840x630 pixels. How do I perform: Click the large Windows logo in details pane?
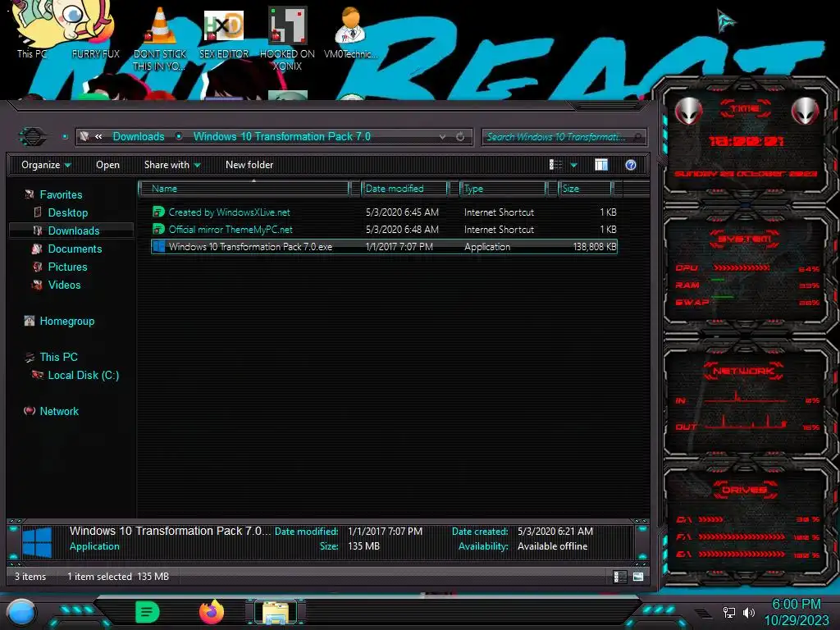pos(37,541)
